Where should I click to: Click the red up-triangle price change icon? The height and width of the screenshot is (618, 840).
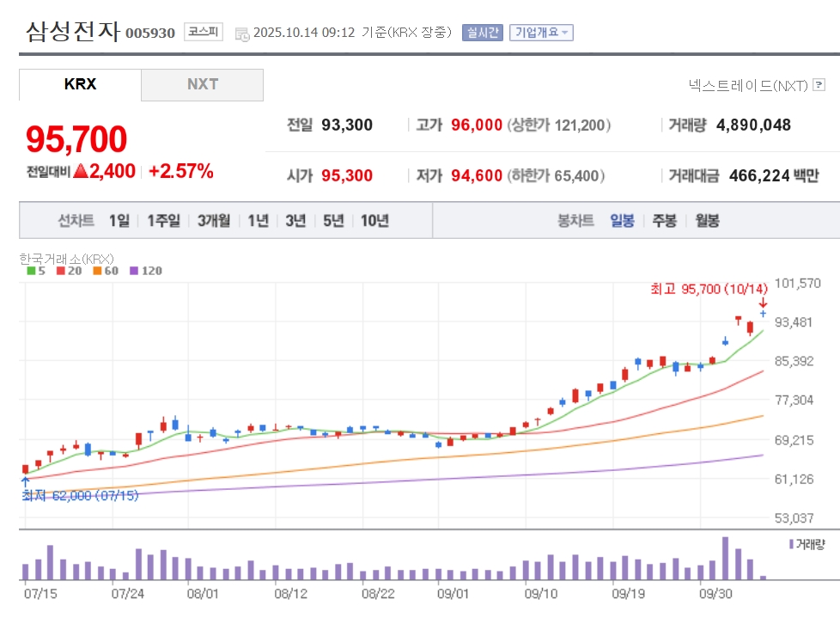coord(81,171)
